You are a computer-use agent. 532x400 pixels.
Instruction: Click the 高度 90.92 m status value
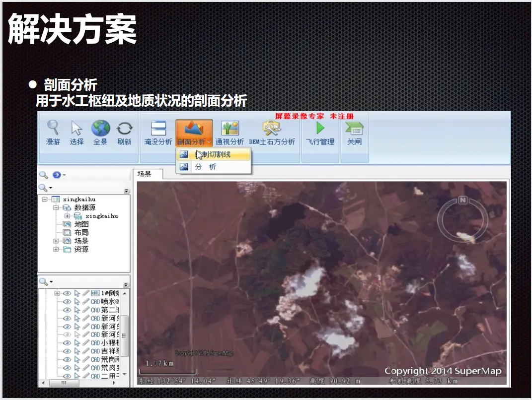pos(335,381)
